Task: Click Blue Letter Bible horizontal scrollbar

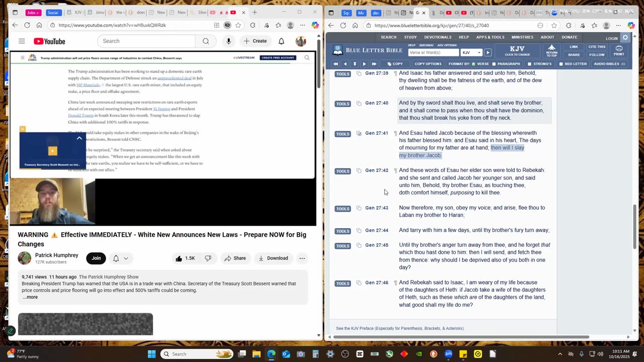Action: pyautogui.click(x=461, y=337)
